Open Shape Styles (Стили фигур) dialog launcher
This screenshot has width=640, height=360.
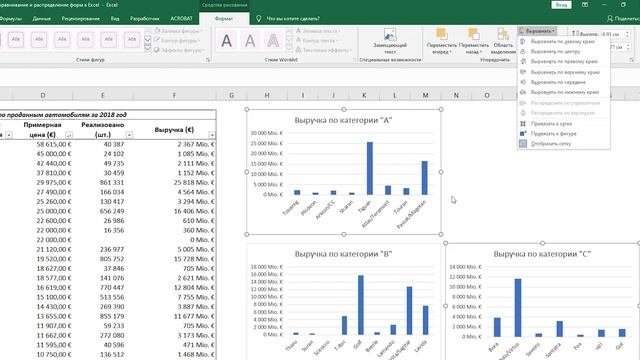208,60
